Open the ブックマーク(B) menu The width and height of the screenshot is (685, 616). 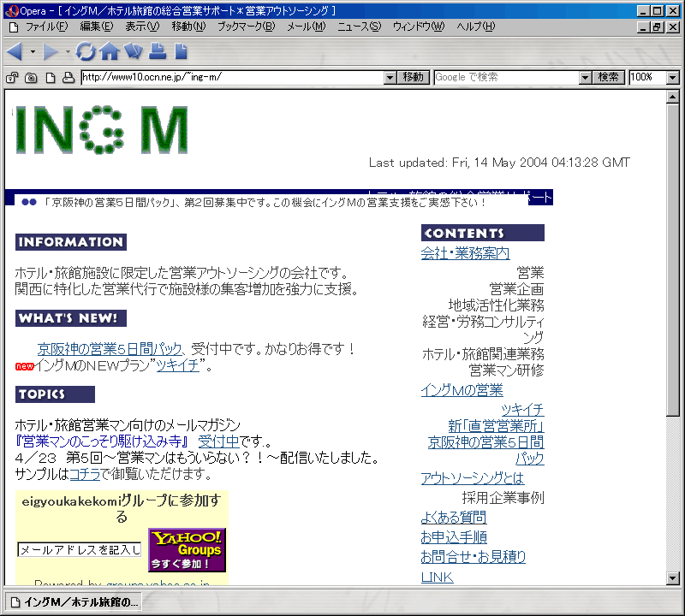click(247, 27)
